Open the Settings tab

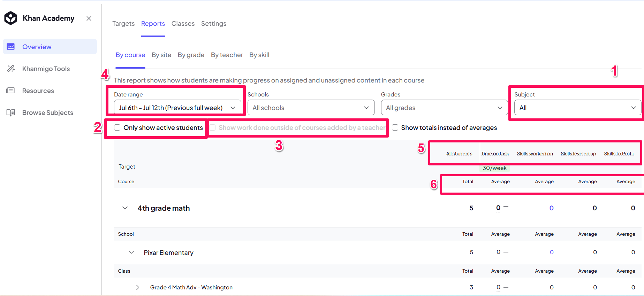[x=214, y=24]
